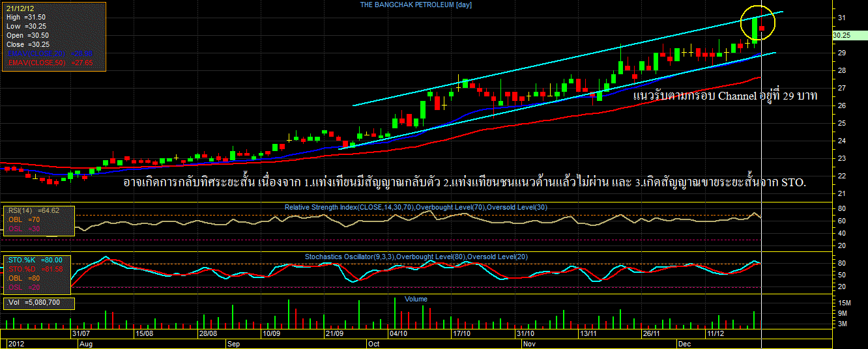Click the 31/07 date marker
Viewport: 868px width, 349px height.
81,333
